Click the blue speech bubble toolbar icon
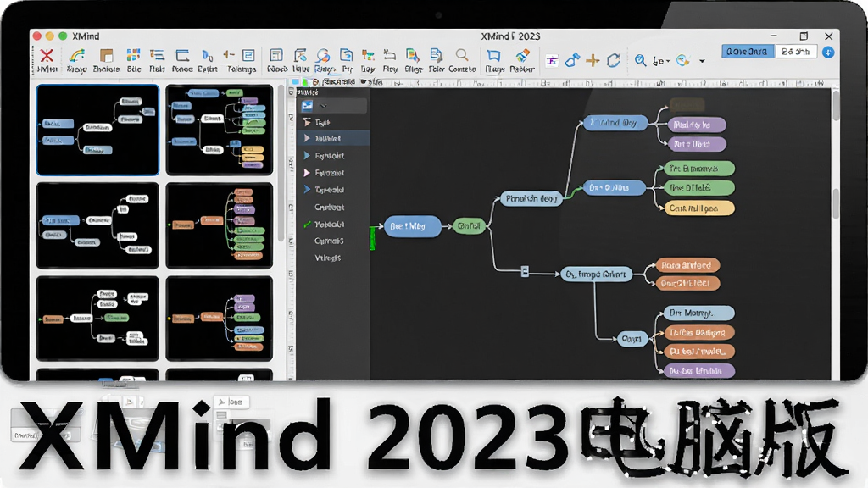Image resolution: width=868 pixels, height=488 pixels. pos(323,55)
